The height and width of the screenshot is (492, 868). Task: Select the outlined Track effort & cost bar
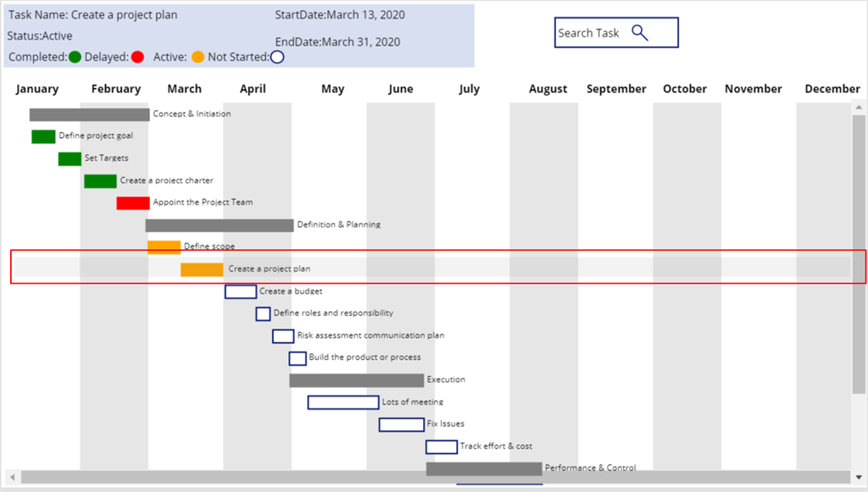coord(442,446)
